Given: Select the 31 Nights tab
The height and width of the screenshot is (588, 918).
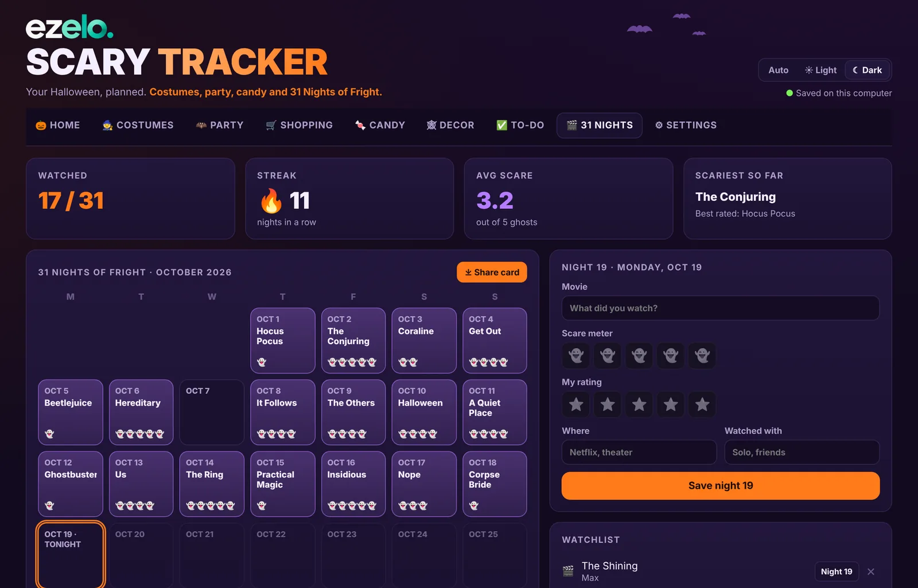Looking at the screenshot, I should click(600, 125).
